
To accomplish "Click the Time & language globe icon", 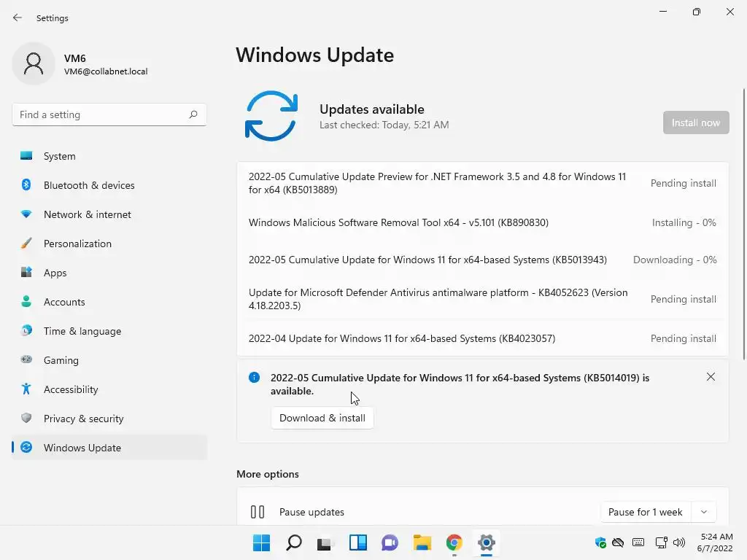I will pos(26,330).
